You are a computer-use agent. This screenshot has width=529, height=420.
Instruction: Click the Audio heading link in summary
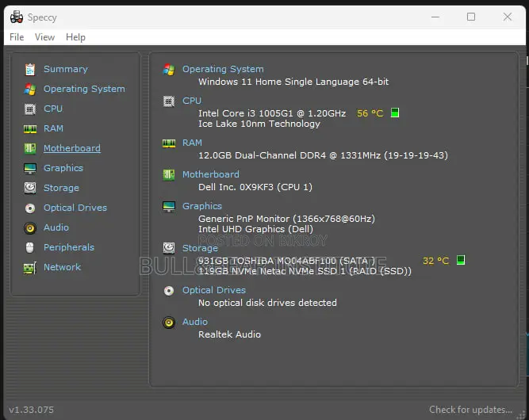[195, 322]
